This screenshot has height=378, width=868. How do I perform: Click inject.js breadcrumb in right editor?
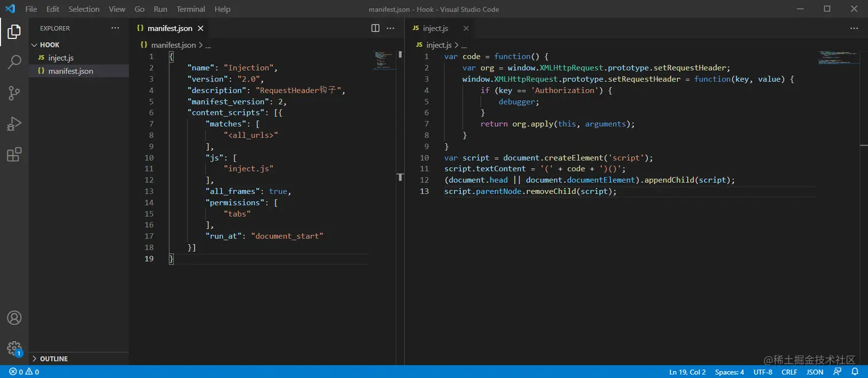pyautogui.click(x=439, y=45)
